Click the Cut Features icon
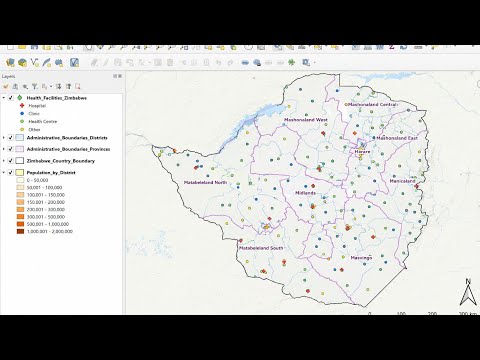 pos(182,62)
